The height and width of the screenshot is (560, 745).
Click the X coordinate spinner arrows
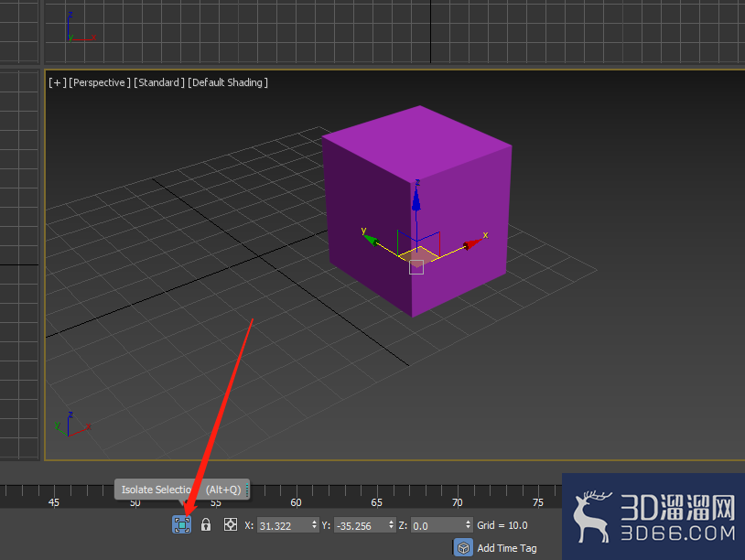tap(315, 525)
